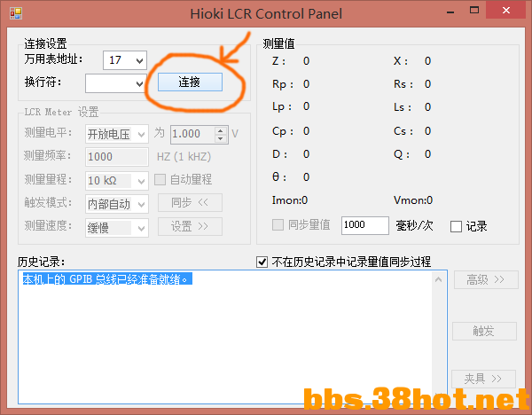Click the interval field showing 1000 毫秒/次
Image resolution: width=532 pixels, height=415 pixels.
pyautogui.click(x=365, y=225)
